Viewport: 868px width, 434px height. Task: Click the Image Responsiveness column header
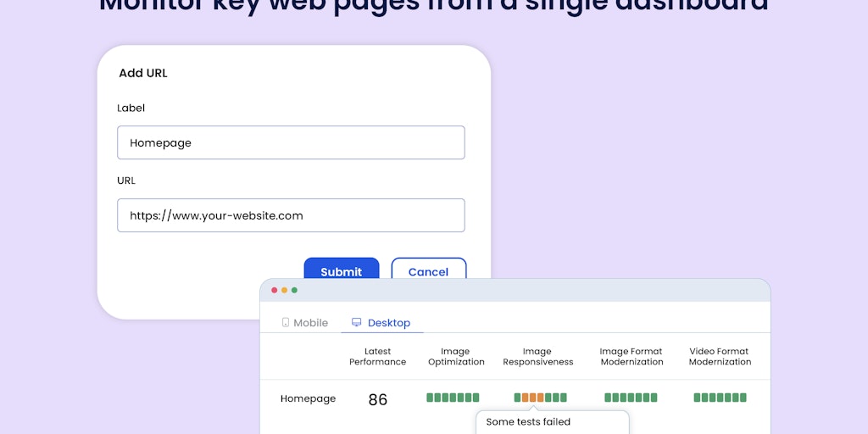click(x=537, y=357)
